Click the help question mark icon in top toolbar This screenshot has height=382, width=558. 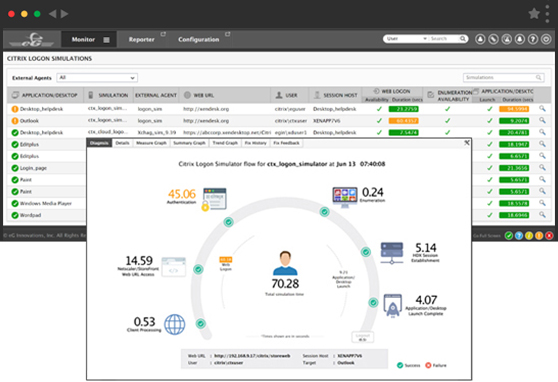533,39
